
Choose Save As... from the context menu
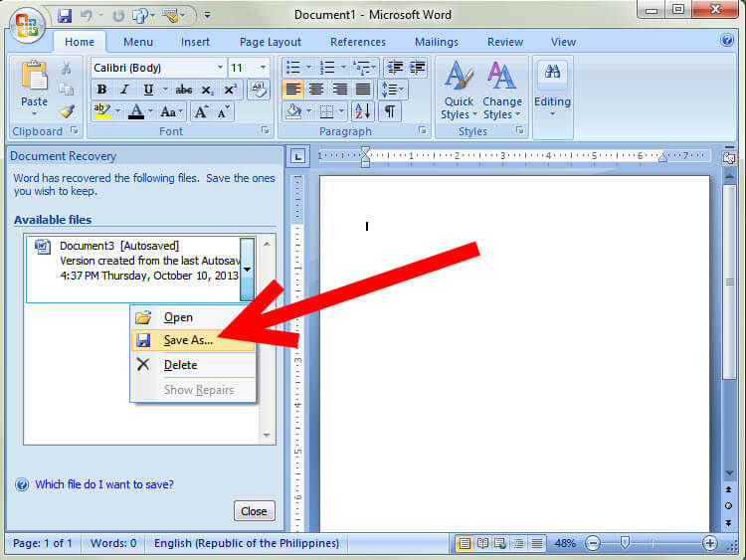point(193,340)
